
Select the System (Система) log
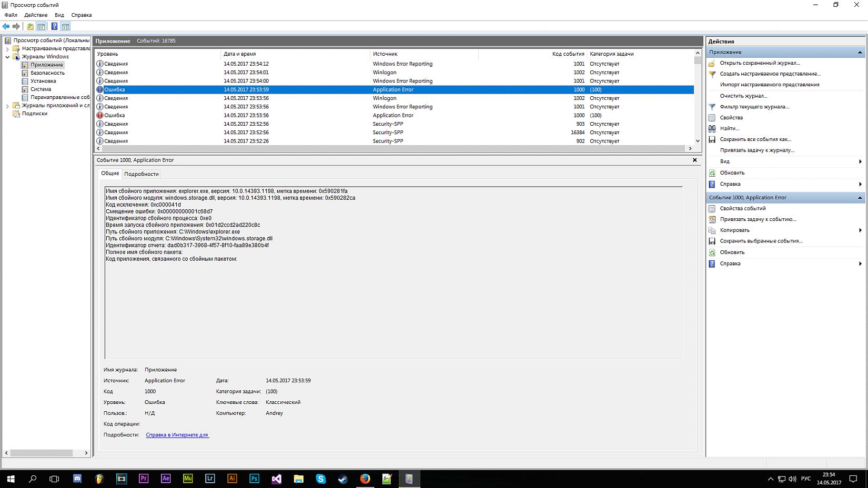tap(41, 89)
